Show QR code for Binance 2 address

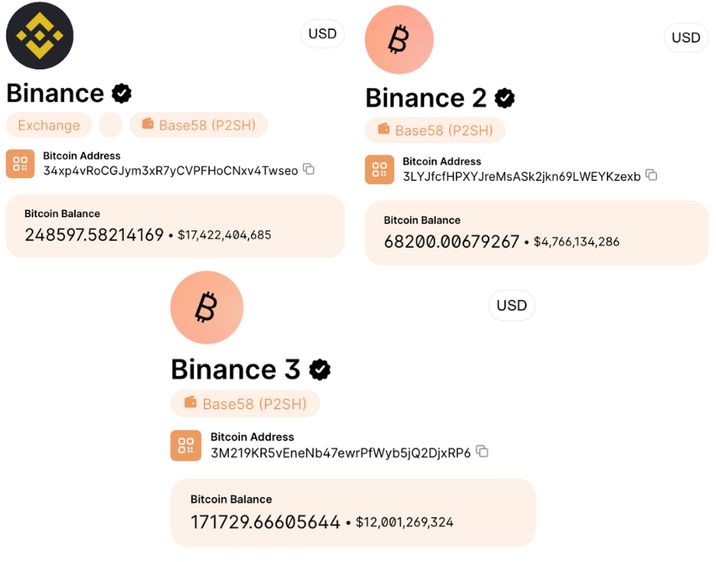(380, 170)
